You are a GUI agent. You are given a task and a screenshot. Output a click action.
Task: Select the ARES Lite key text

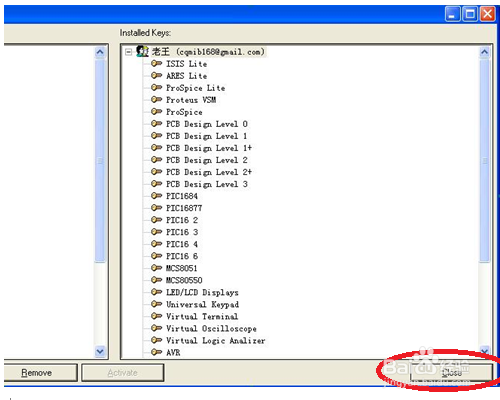pyautogui.click(x=187, y=76)
